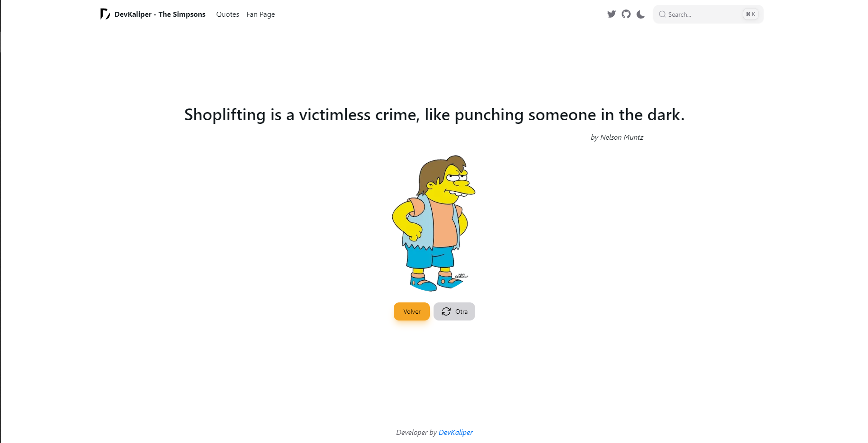Click the DevKaliper - The Simpsons title
868x443 pixels.
[160, 14]
